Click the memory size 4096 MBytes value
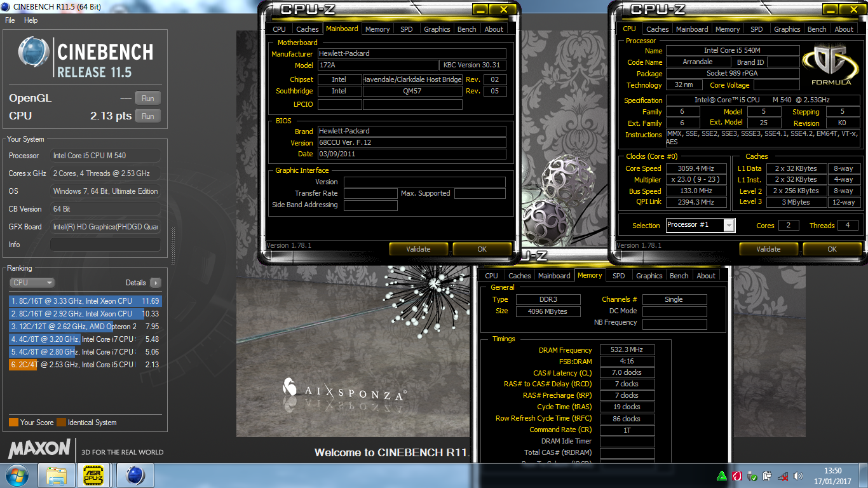The width and height of the screenshot is (868, 488). pyautogui.click(x=548, y=311)
